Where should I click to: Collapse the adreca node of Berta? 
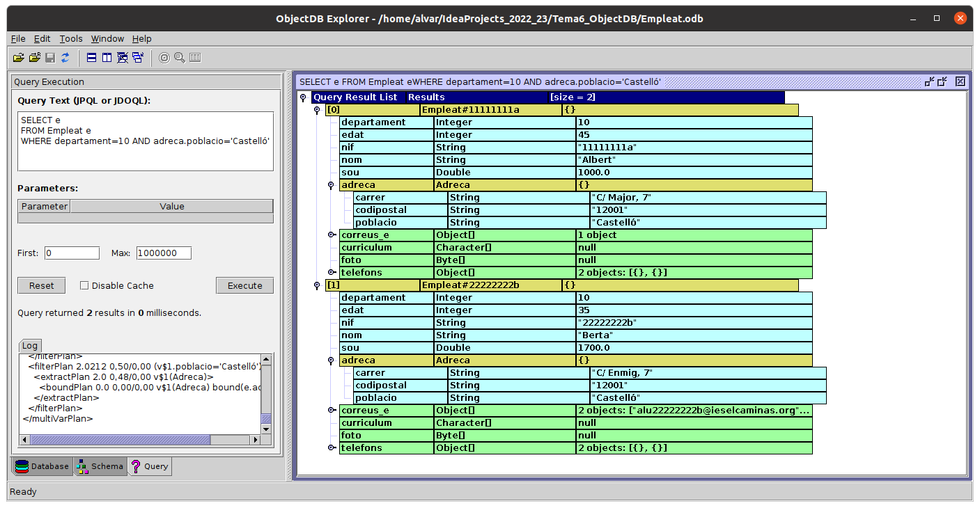tap(331, 360)
